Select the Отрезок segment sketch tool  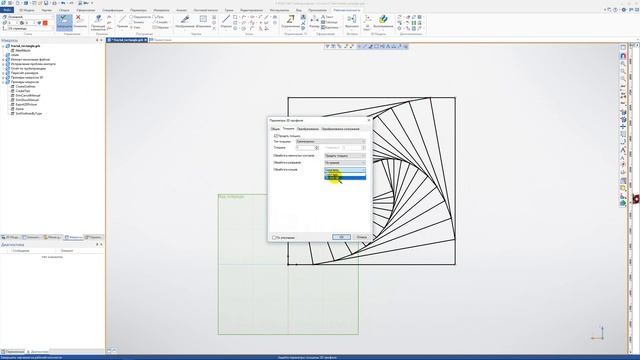(226, 21)
